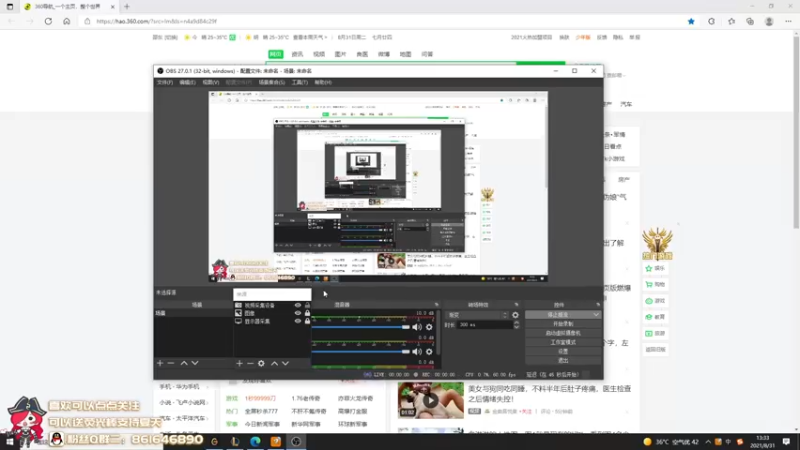Move scene down in Scenes panel

coord(195,363)
